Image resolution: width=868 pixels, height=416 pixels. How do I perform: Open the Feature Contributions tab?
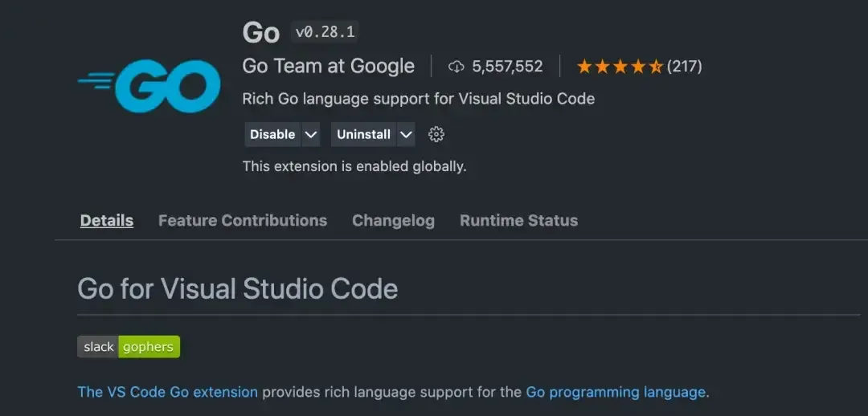(x=243, y=221)
